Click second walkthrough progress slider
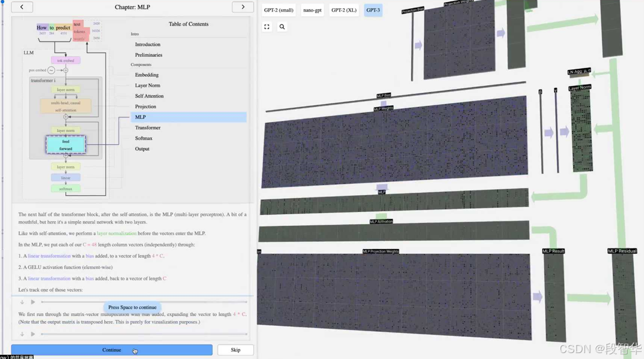 coord(144,334)
